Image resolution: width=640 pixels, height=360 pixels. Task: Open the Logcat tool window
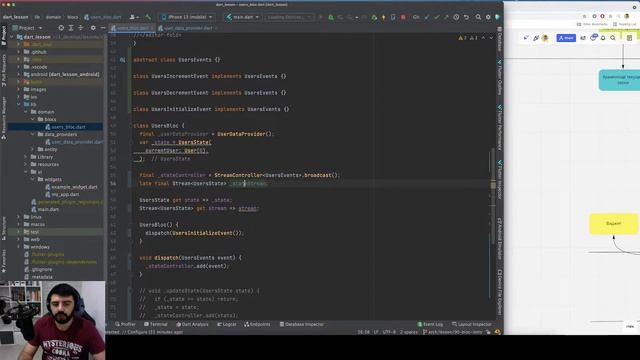[x=227, y=324]
